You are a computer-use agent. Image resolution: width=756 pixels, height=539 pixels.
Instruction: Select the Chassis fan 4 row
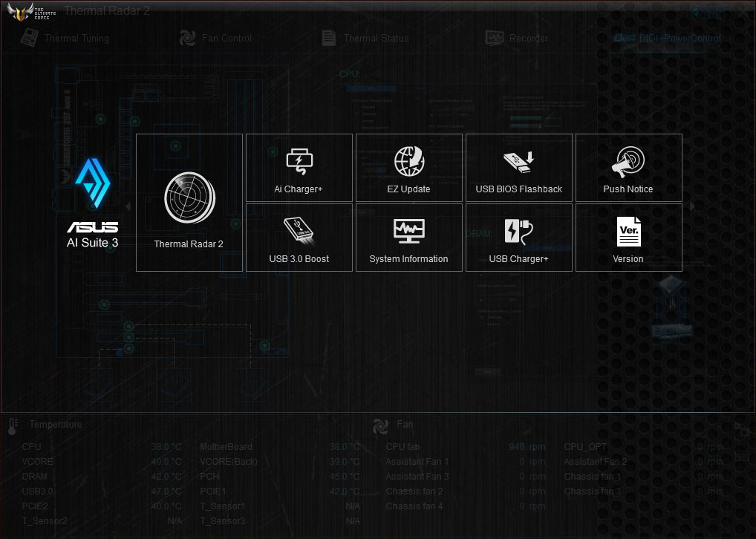pyautogui.click(x=466, y=506)
